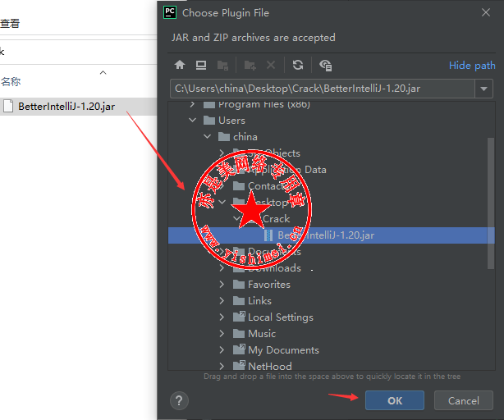Click the Explorer jar file icon
The width and height of the screenshot is (504, 420).
click(x=8, y=106)
